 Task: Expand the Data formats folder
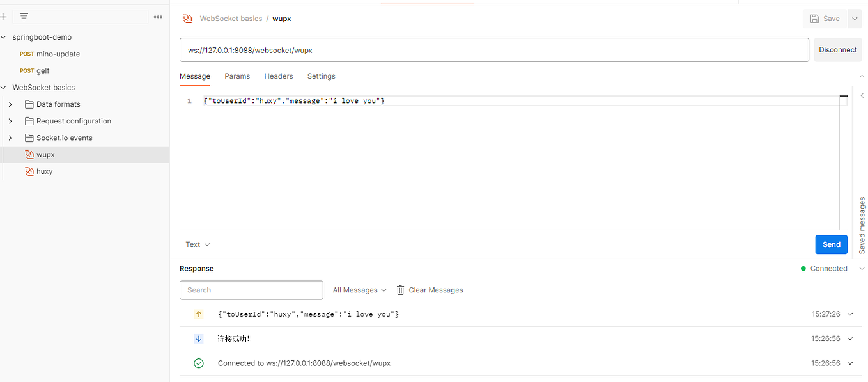tap(10, 104)
